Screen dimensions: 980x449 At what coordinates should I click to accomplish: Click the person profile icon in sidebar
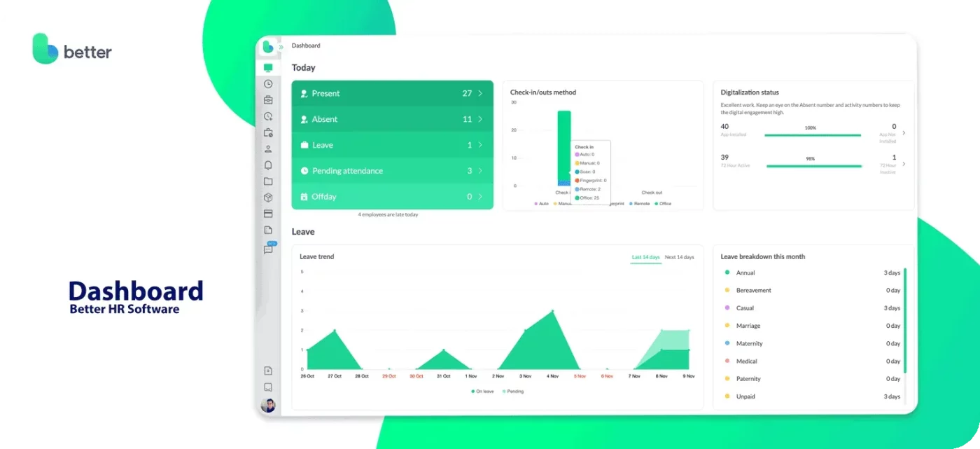point(268,148)
